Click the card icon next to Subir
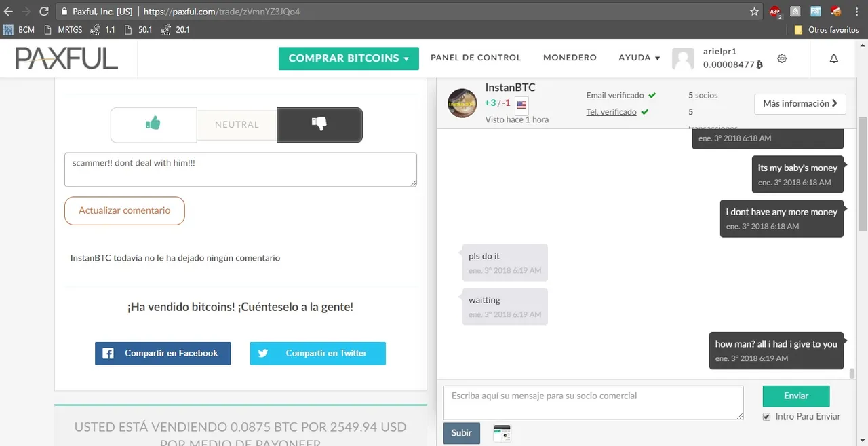The image size is (868, 446). tap(502, 432)
